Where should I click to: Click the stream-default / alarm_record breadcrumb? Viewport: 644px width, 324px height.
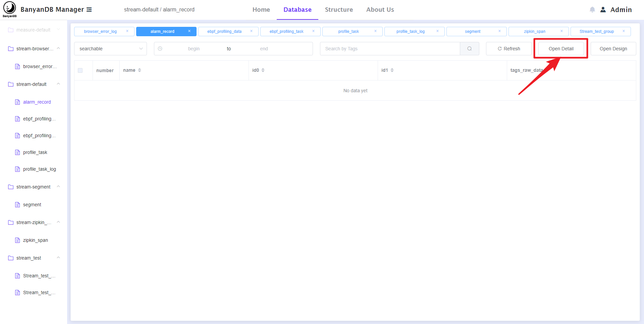[159, 10]
